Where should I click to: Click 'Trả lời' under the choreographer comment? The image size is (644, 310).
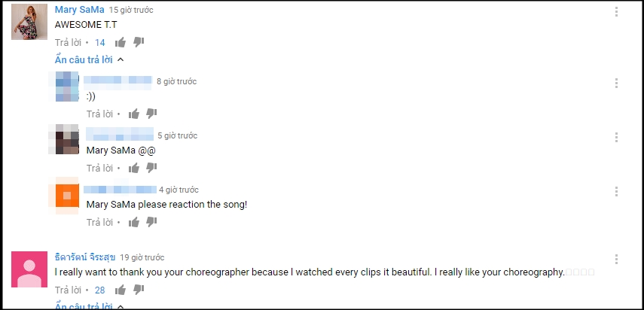69,290
